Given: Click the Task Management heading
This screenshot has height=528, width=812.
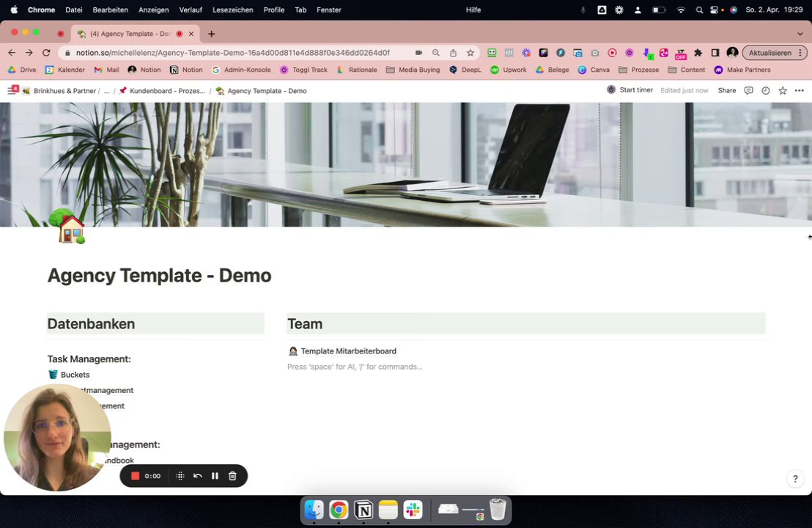Looking at the screenshot, I should (89, 359).
